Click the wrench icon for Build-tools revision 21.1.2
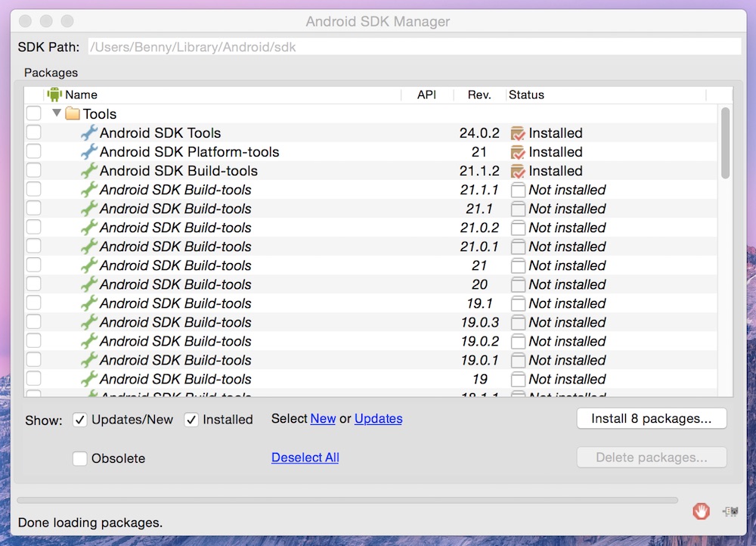This screenshot has width=756, height=546. click(x=89, y=171)
